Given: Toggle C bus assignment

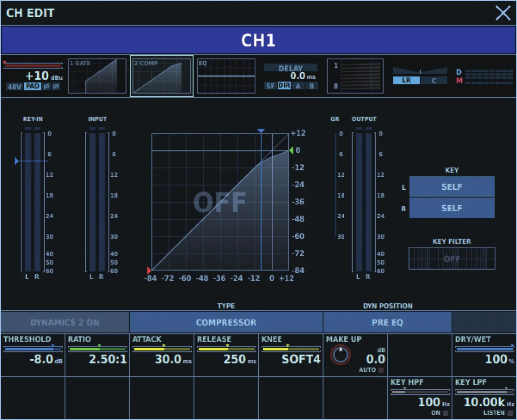Looking at the screenshot, I should point(434,80).
